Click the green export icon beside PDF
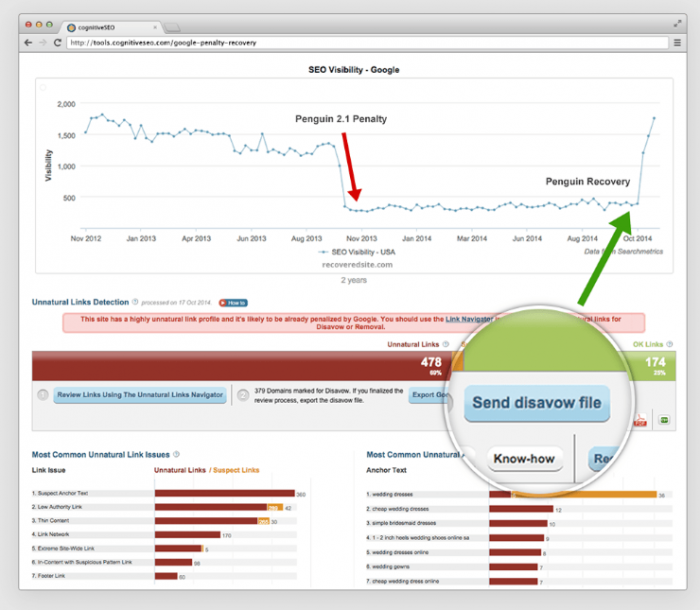 [664, 420]
